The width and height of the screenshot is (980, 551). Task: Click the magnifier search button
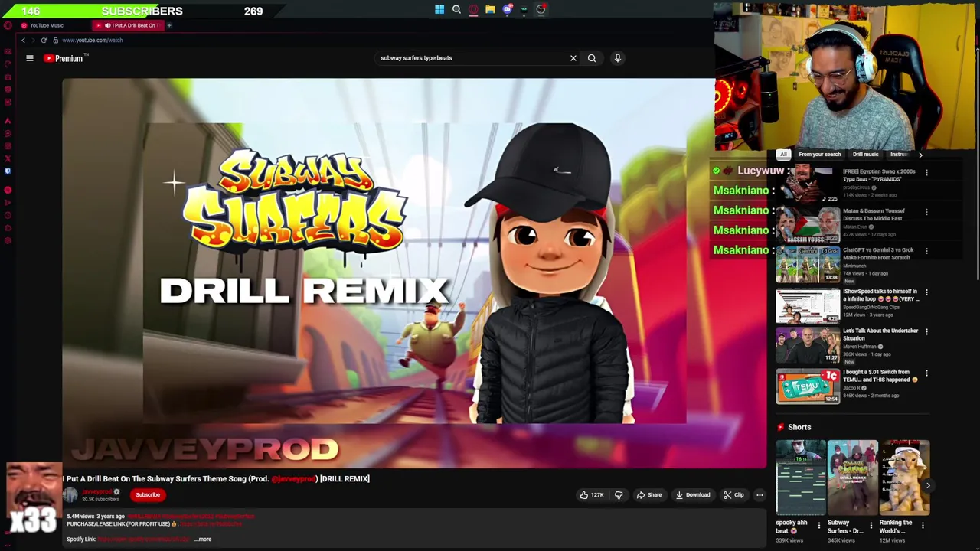tap(592, 58)
